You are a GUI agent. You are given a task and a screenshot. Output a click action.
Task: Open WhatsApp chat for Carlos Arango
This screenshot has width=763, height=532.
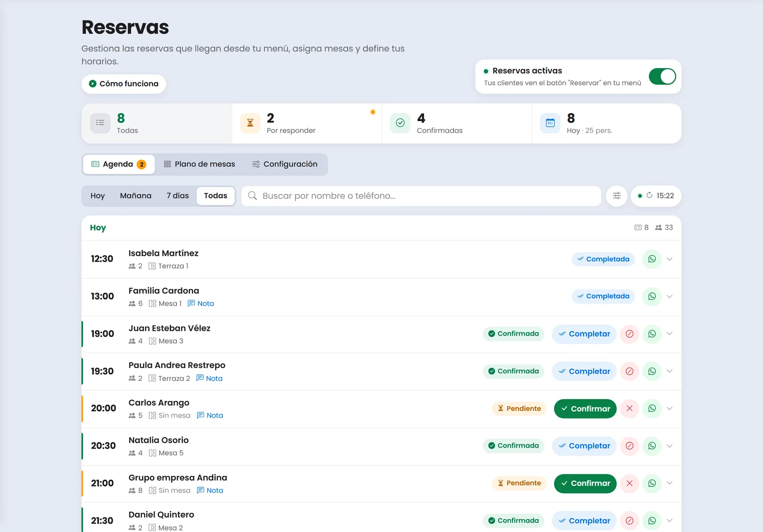tap(652, 409)
